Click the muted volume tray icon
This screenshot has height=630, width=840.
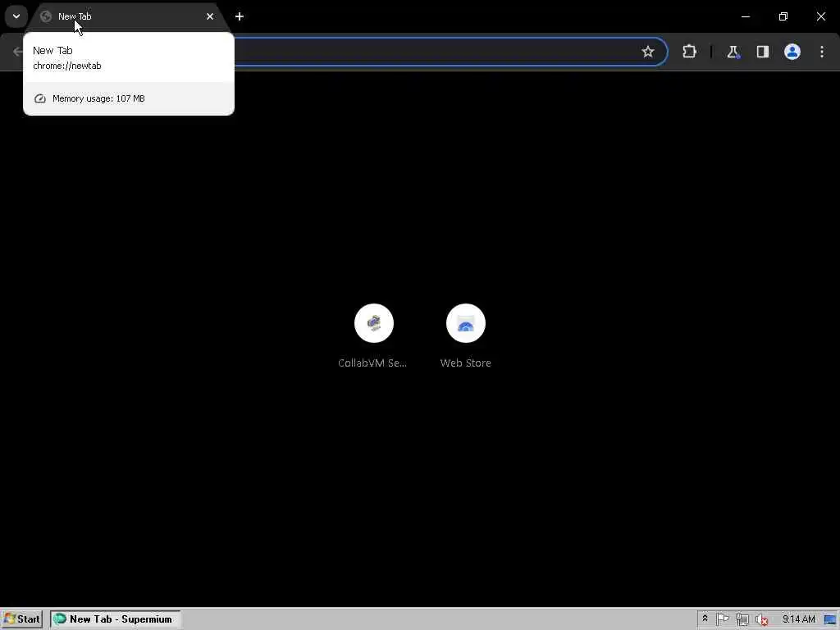pyautogui.click(x=761, y=620)
